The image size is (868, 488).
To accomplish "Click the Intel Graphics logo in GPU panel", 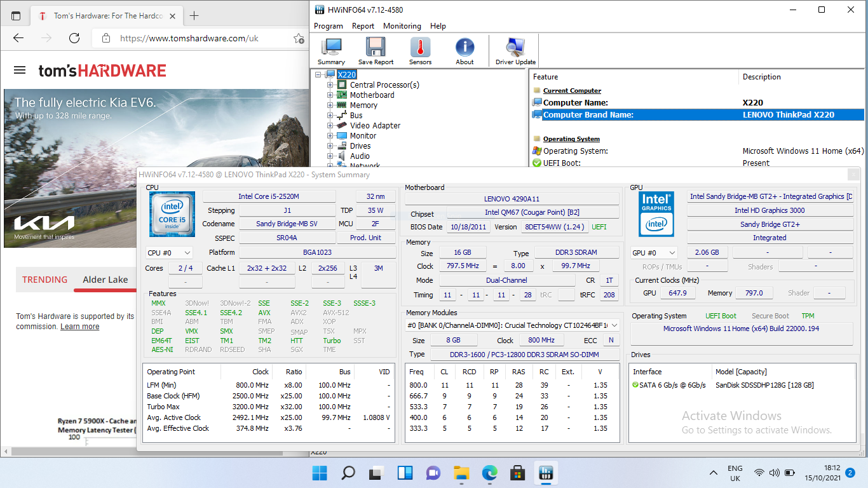I will (x=656, y=214).
